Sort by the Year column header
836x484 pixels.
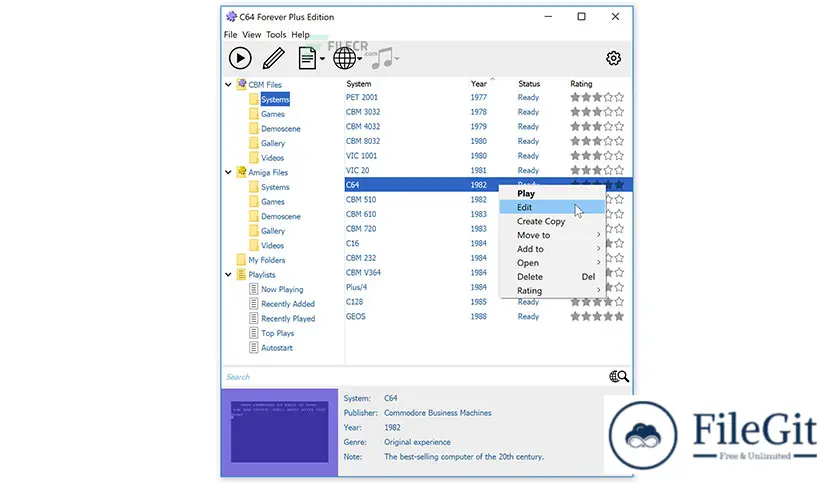(x=479, y=84)
